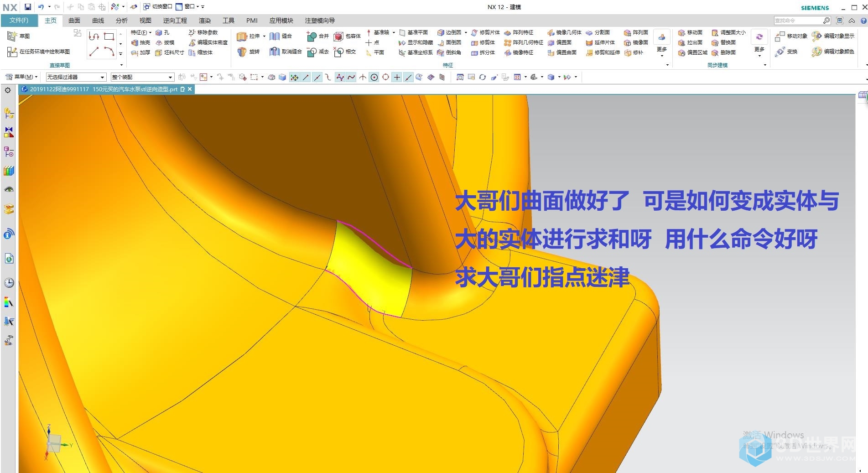This screenshot has width=868, height=473.
Task: Click 编辑对象显示 (Edit Object Display)
Action: [833, 36]
